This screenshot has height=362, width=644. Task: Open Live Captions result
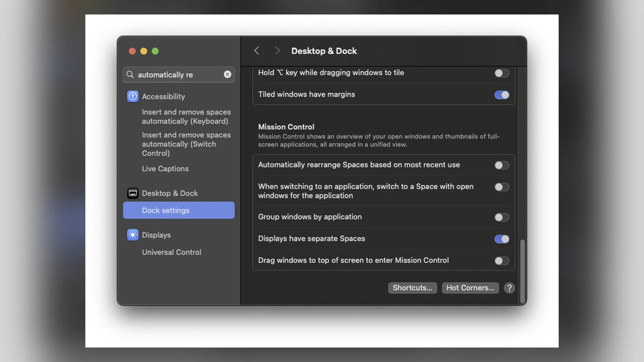[x=165, y=169]
